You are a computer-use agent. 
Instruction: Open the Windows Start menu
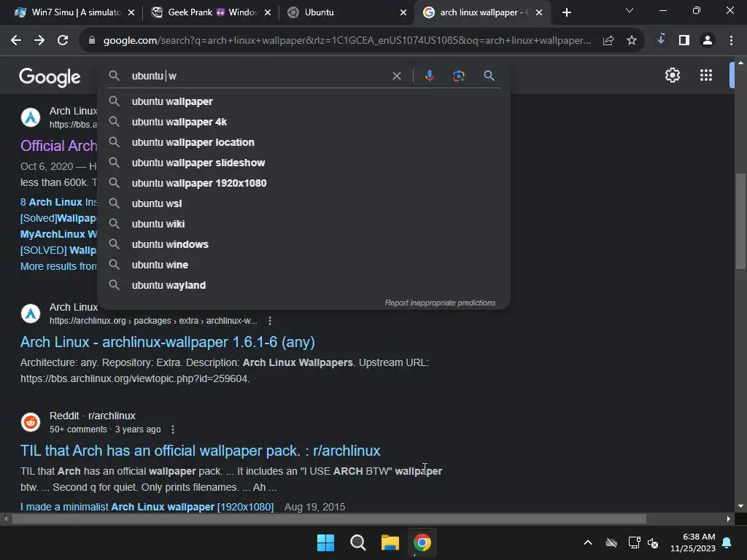point(325,542)
